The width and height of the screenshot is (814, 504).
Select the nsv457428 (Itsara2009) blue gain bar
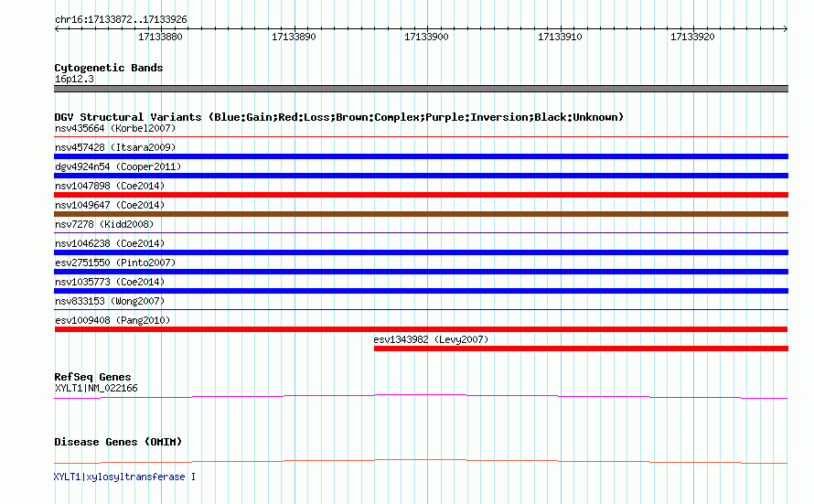421,156
